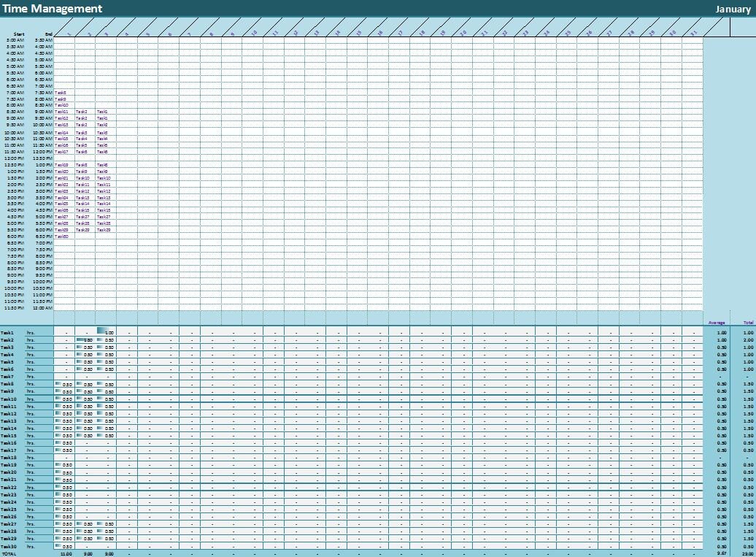
Task: Select the January month label
Action: 733,8
